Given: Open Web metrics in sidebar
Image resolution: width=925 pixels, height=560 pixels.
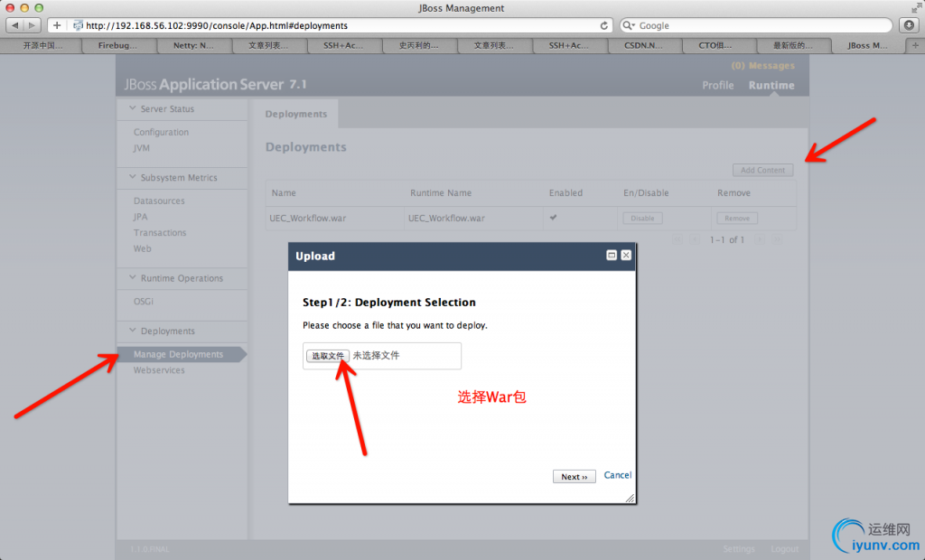Looking at the screenshot, I should tap(142, 248).
